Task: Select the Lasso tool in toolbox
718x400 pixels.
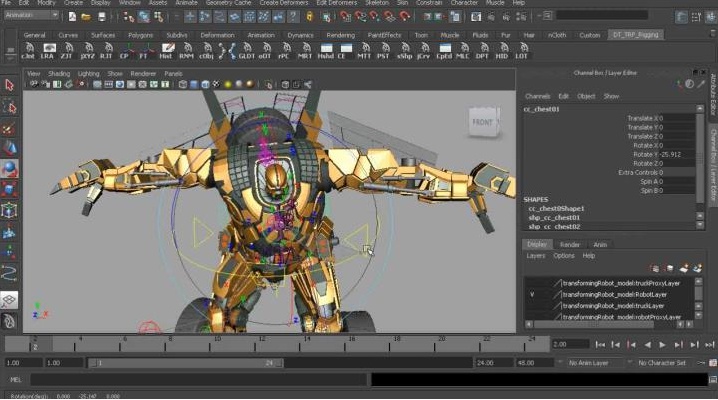Action: click(9, 107)
